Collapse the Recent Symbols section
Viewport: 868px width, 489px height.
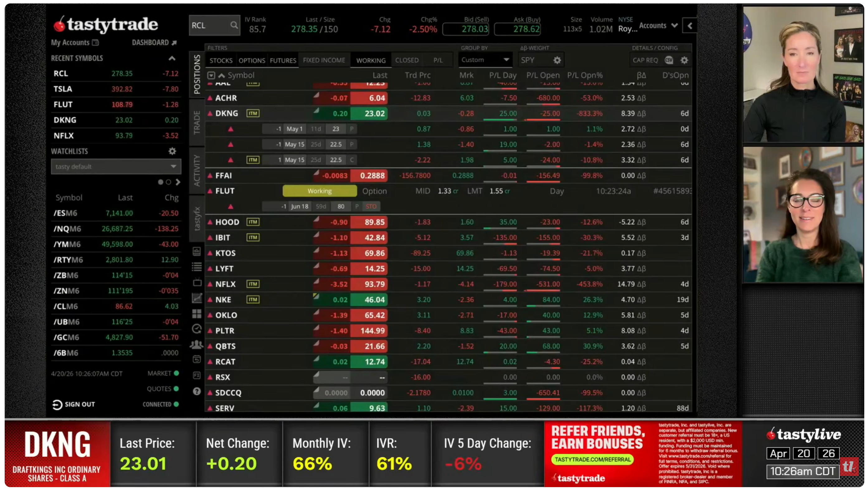coord(172,58)
